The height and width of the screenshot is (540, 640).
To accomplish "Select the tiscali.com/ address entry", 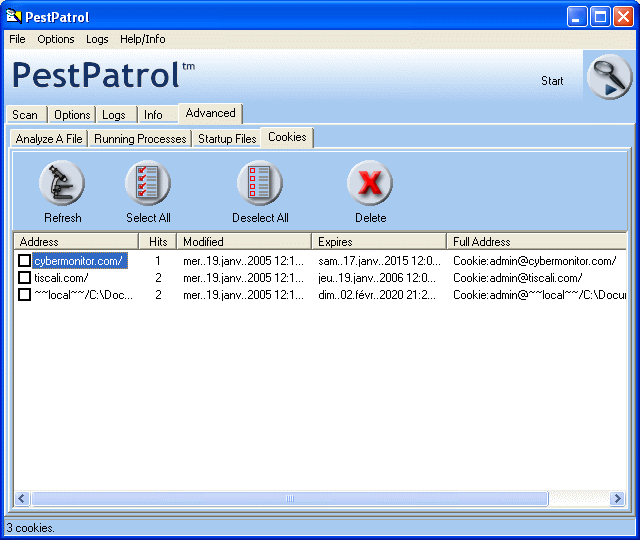I will [61, 278].
